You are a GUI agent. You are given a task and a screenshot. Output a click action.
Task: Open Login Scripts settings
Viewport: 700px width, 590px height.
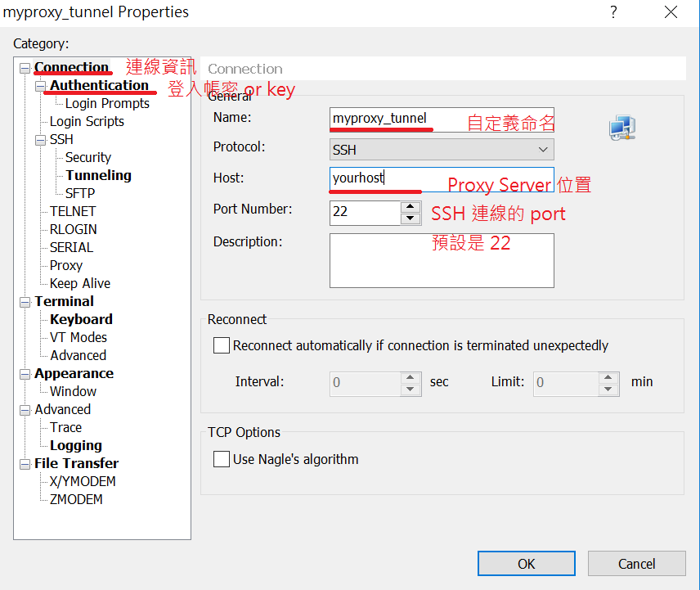[87, 121]
